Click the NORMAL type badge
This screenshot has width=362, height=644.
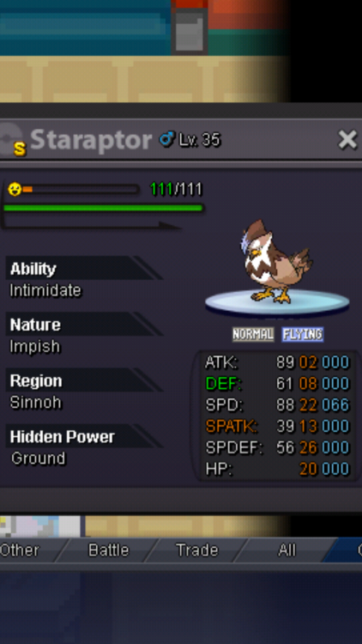point(253,334)
